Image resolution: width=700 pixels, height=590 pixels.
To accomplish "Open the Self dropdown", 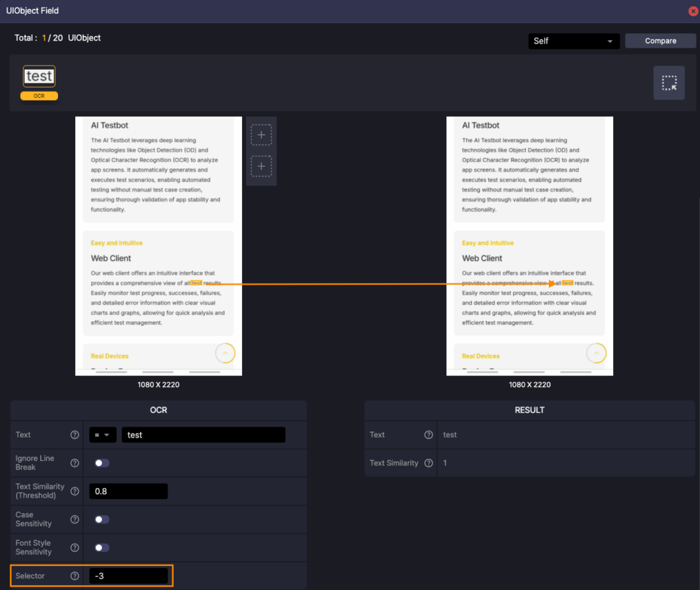I will [574, 41].
